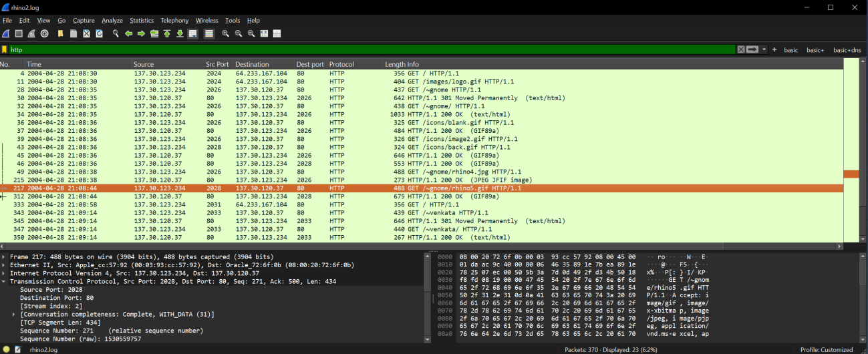Click the rightmost layout toolbar icon
Image resolution: width=868 pixels, height=354 pixels.
[x=277, y=33]
